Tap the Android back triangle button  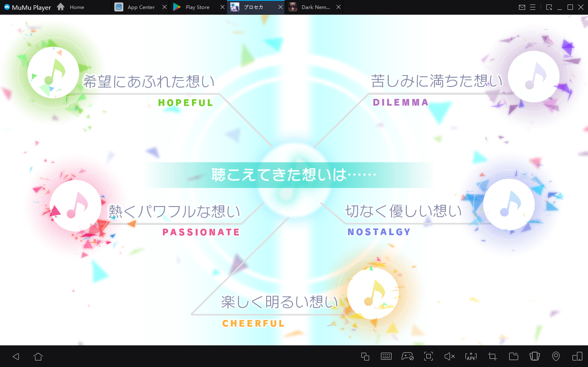(x=16, y=356)
